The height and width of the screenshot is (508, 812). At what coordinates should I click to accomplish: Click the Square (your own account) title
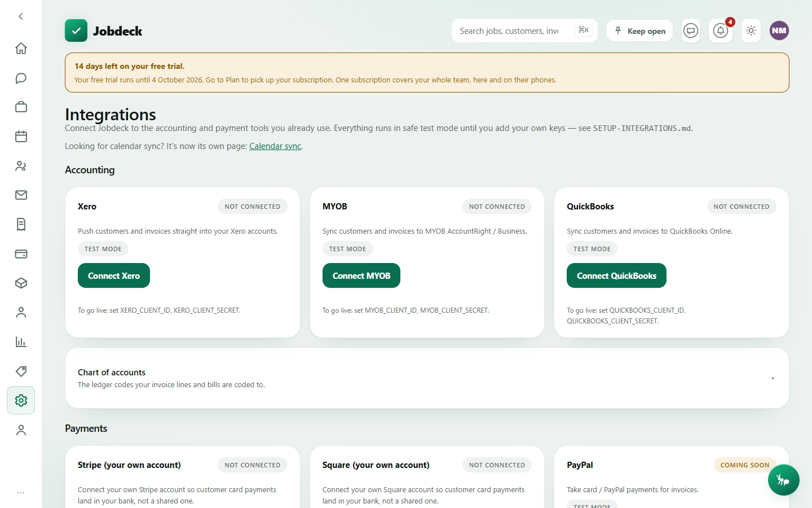(x=376, y=465)
